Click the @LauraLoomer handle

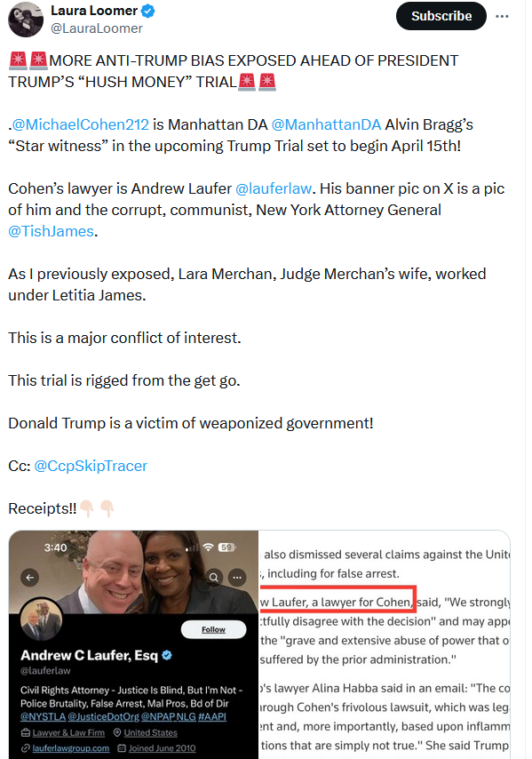(97, 28)
